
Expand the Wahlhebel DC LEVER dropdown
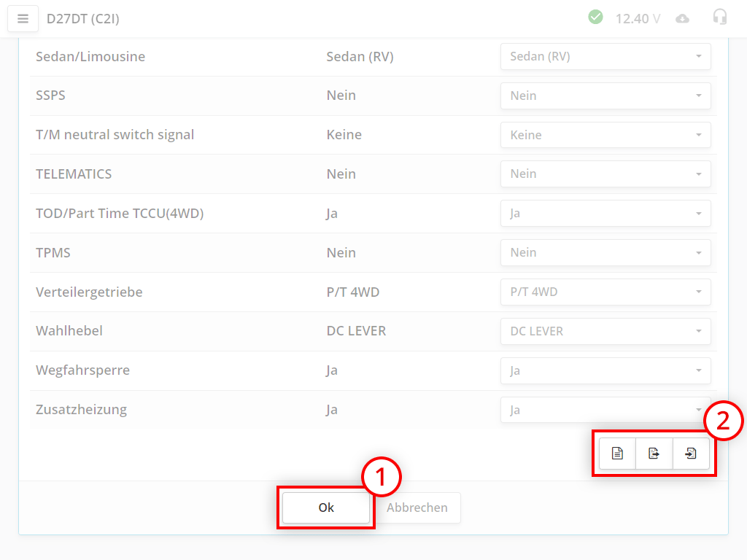(605, 331)
